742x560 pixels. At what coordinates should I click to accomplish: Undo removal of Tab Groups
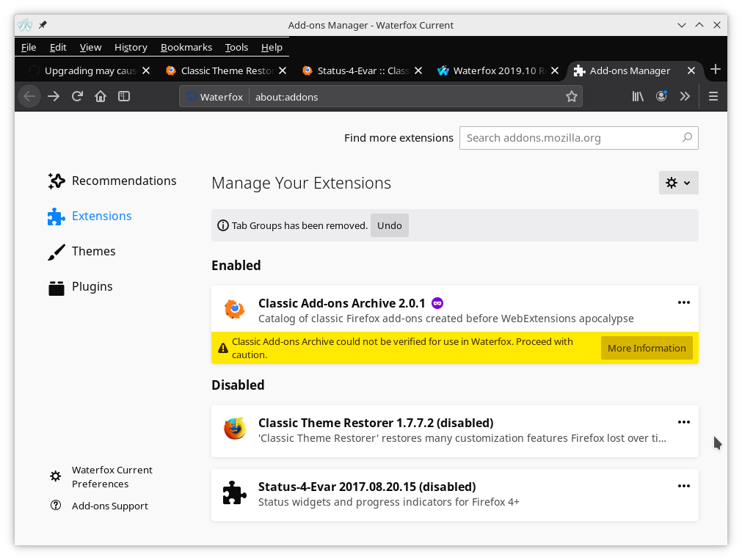click(x=390, y=225)
